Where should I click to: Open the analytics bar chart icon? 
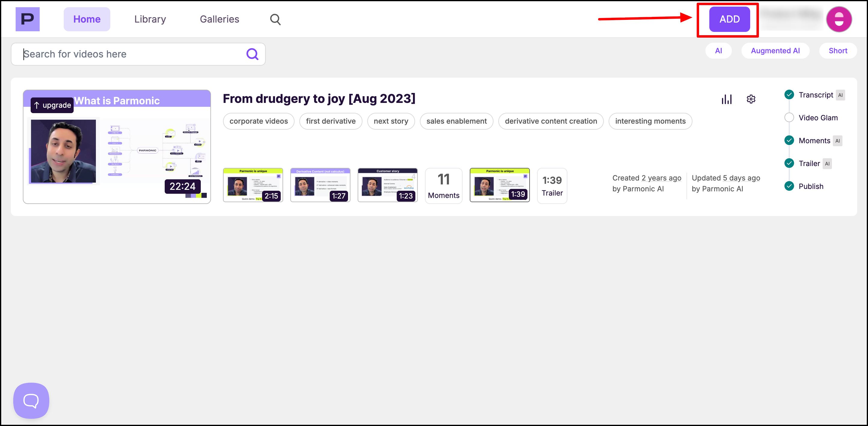point(727,99)
